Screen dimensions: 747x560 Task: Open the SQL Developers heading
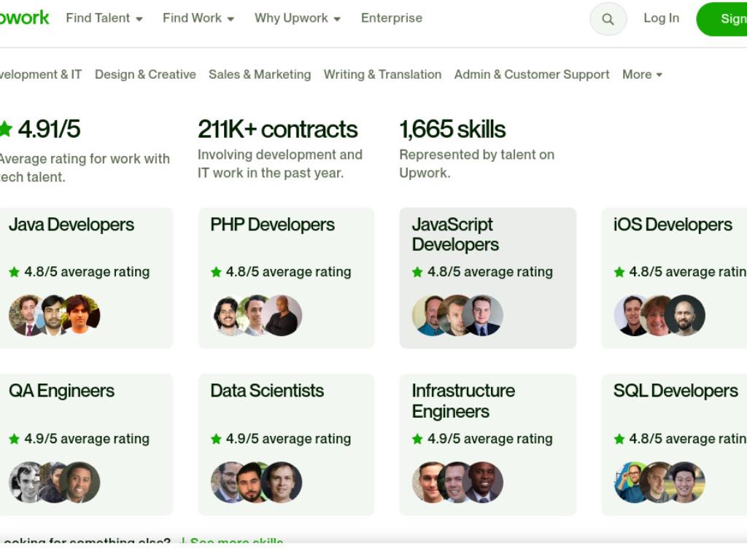(676, 391)
